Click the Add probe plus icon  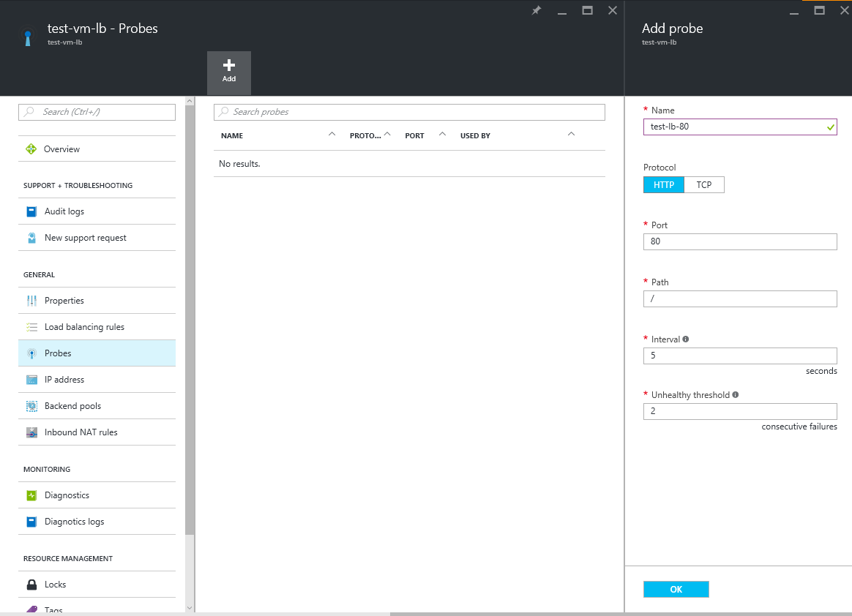click(x=229, y=66)
